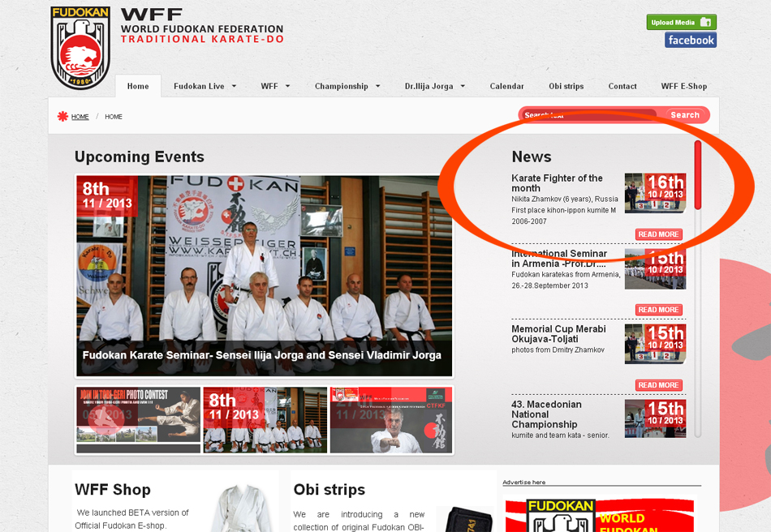
Task: Open the main Fudokan Karate Seminar event image
Action: pos(264,276)
